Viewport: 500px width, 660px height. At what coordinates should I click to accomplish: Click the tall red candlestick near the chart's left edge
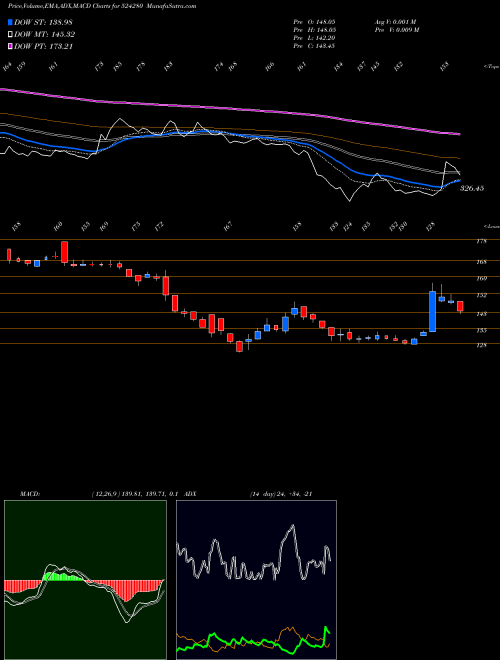point(64,252)
